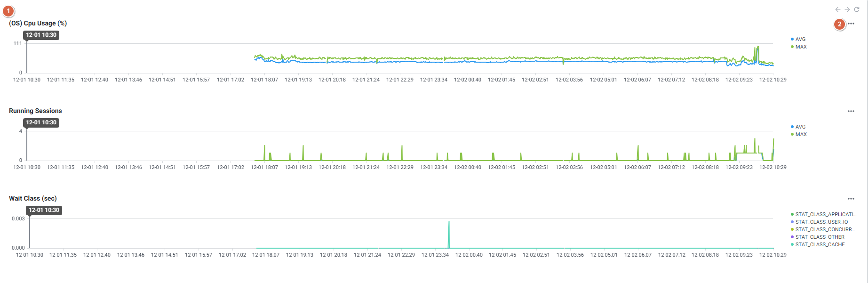Toggle STAT_CLASS_USER_IO legend entry
This screenshot has height=283, width=868.
click(821, 222)
